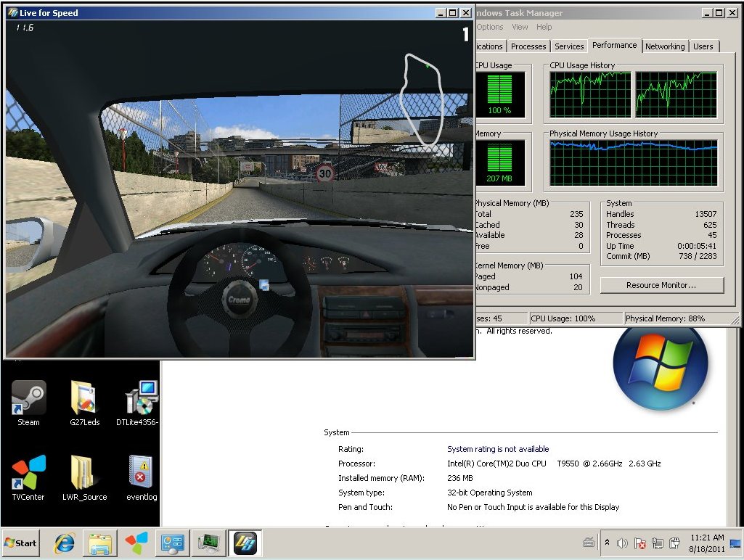This screenshot has height=560, width=744.
Task: Switch to Live for Speed taskbar button
Action: tap(245, 543)
